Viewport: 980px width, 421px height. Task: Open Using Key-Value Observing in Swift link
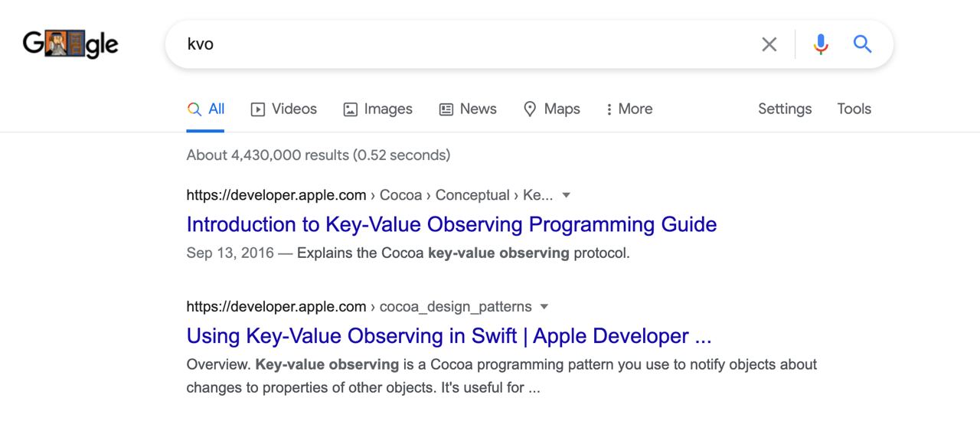point(449,336)
